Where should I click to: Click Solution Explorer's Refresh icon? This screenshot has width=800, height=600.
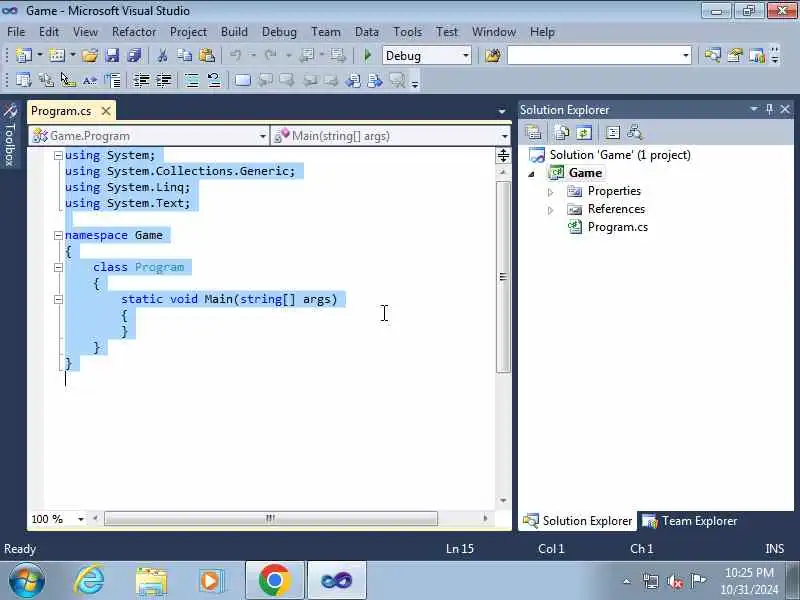pos(584,133)
